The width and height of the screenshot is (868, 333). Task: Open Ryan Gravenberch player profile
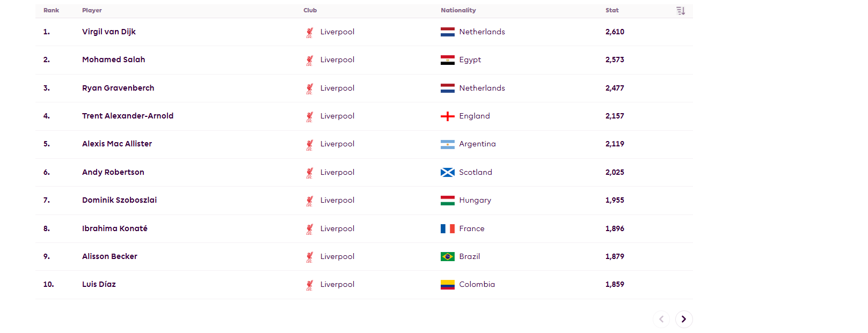click(118, 88)
